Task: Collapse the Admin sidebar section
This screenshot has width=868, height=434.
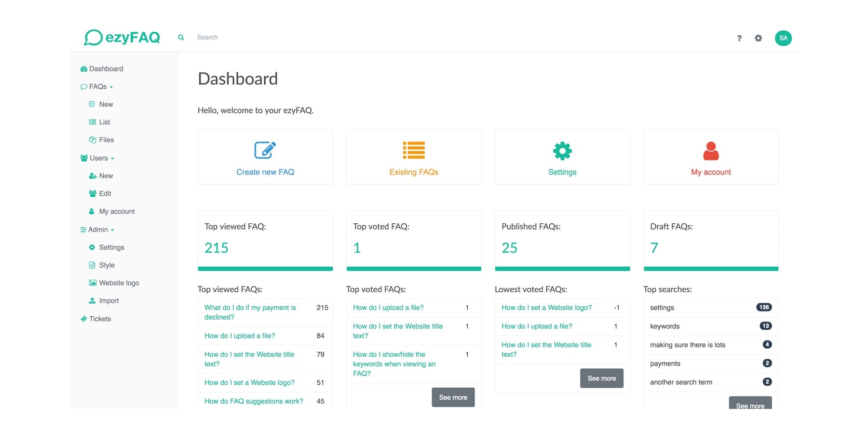Action: point(97,230)
